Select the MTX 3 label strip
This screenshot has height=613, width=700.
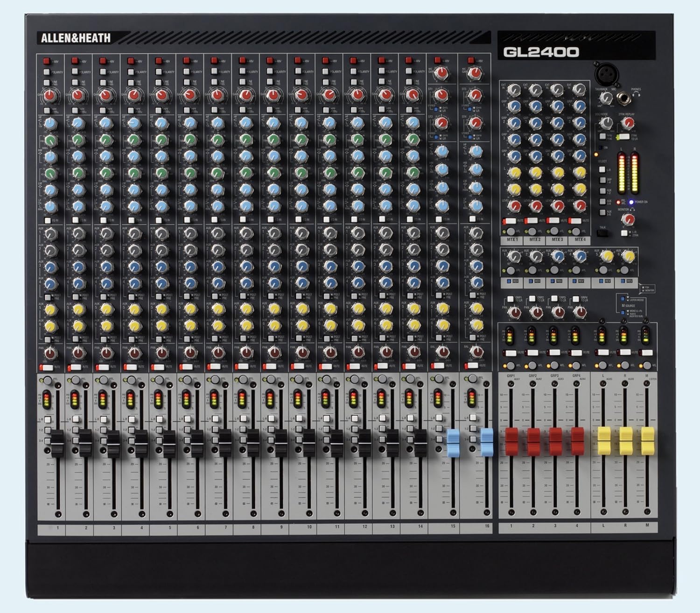[x=557, y=240]
